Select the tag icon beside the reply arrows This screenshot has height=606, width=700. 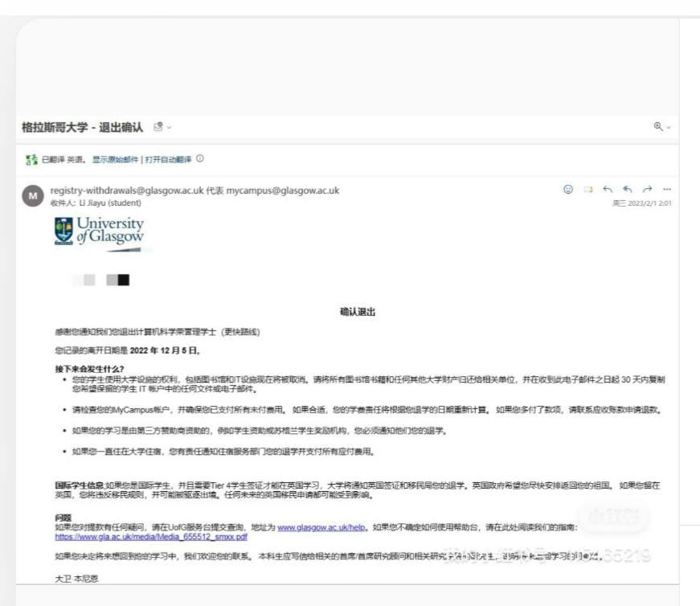[x=589, y=190]
